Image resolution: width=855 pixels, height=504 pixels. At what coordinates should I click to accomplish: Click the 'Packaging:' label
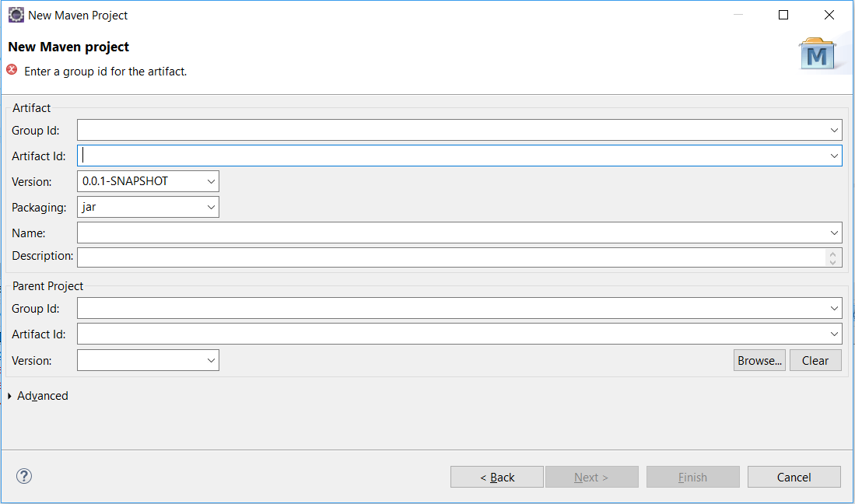coord(39,208)
